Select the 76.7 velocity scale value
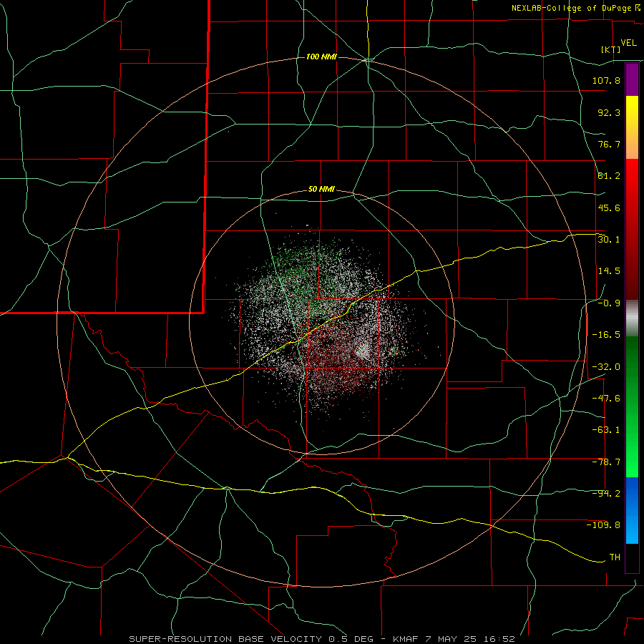 tap(609, 144)
